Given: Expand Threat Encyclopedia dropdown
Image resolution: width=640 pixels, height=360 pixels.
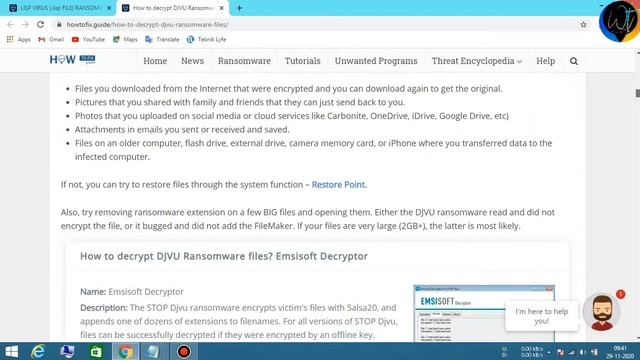Looking at the screenshot, I should point(477,61).
